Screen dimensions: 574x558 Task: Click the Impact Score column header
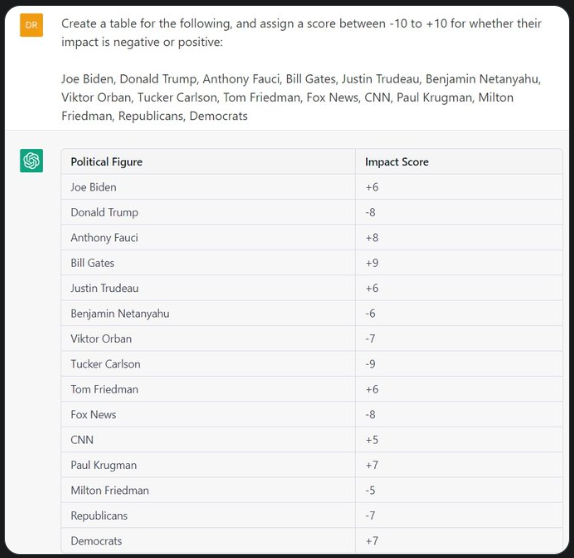click(397, 162)
